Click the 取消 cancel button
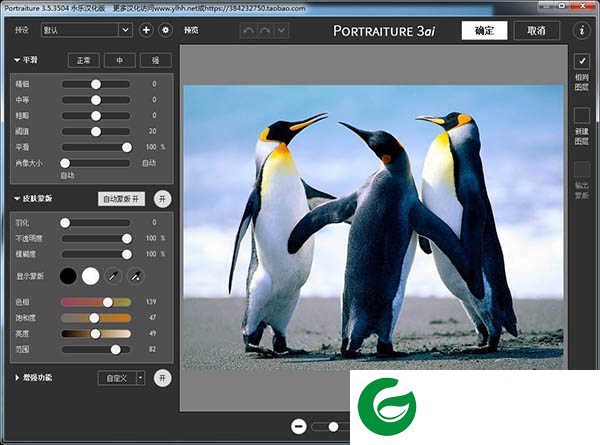The image size is (600, 445). 536,30
